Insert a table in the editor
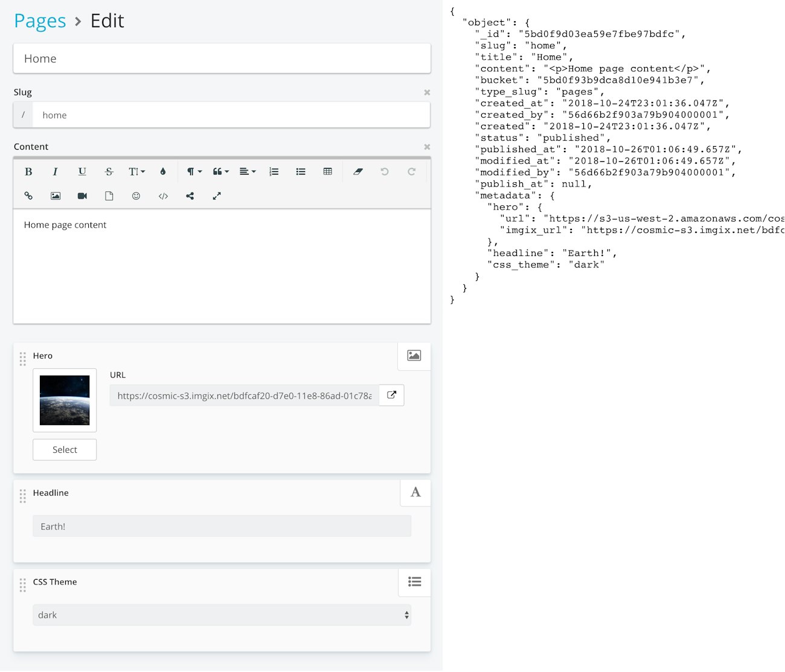This screenshot has height=672, width=785. (327, 171)
